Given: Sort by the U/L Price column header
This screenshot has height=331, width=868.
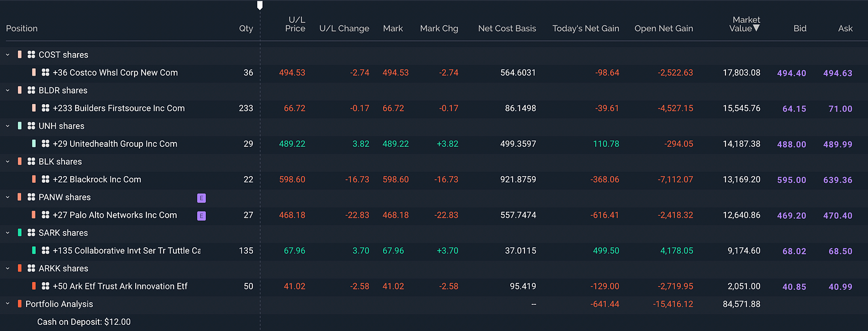Looking at the screenshot, I should [296, 24].
